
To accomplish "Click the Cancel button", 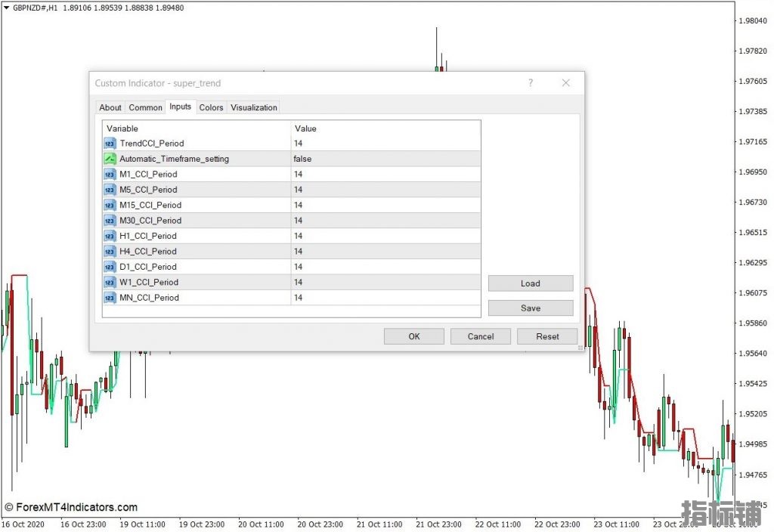I will pos(480,336).
